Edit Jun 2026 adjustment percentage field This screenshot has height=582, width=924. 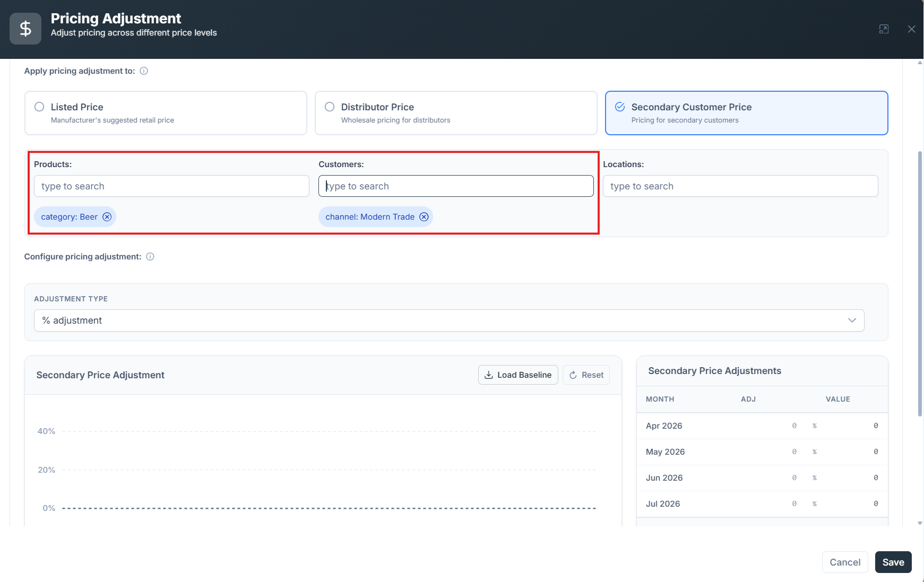click(794, 478)
